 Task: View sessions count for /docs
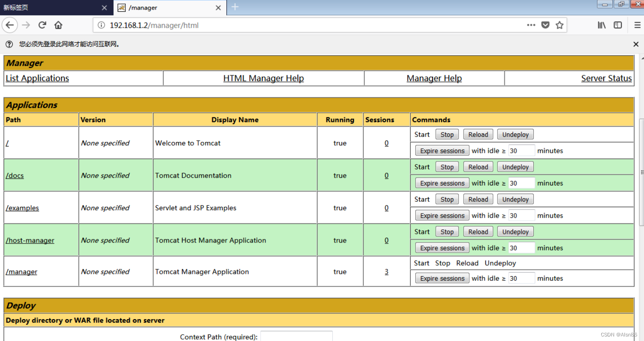(x=387, y=175)
